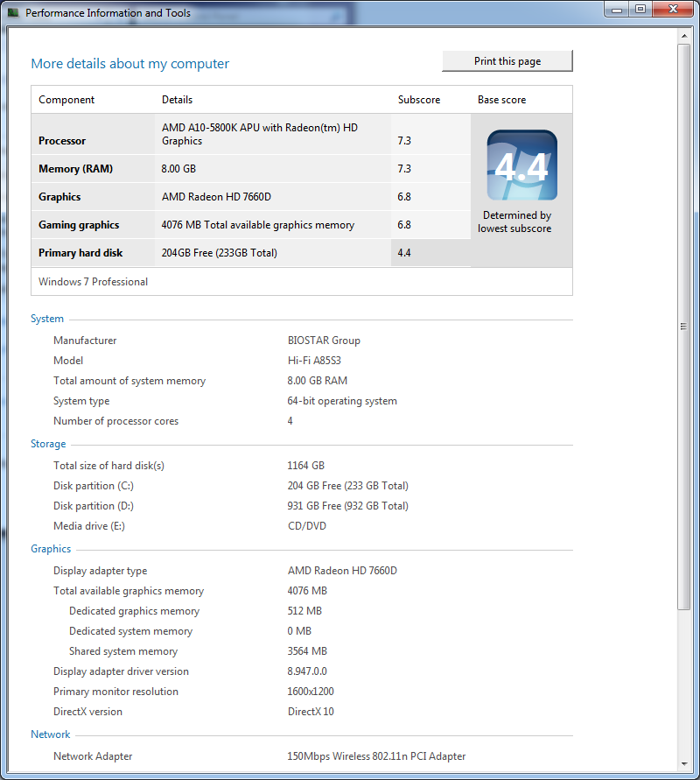Click the scrollbar down arrow
The image size is (700, 780).
pyautogui.click(x=684, y=763)
